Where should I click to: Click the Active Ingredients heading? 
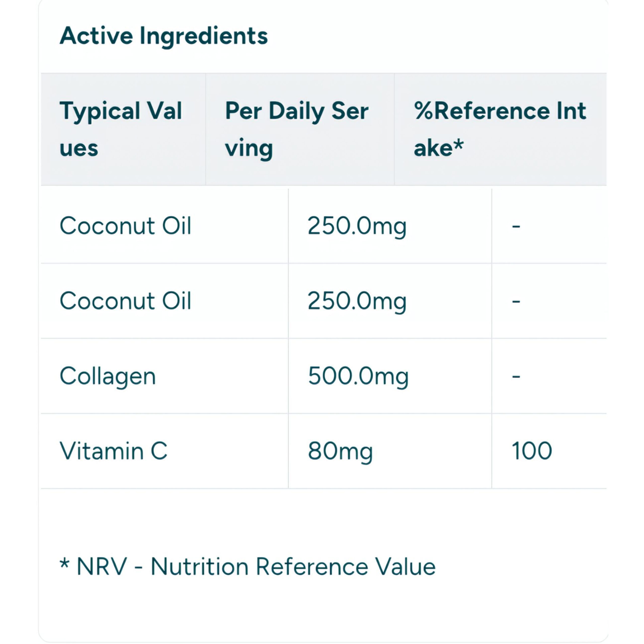tap(163, 36)
